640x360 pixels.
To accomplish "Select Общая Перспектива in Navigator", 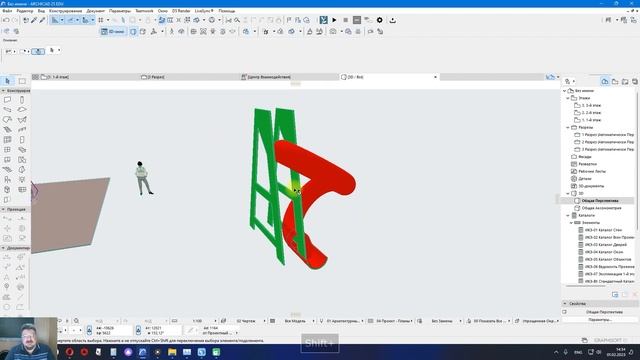I will [x=600, y=201].
